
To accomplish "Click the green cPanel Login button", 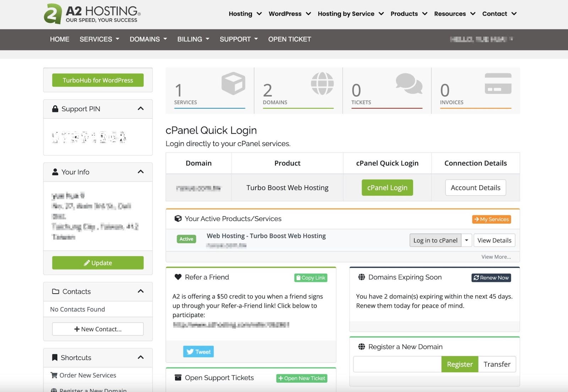I will (387, 187).
